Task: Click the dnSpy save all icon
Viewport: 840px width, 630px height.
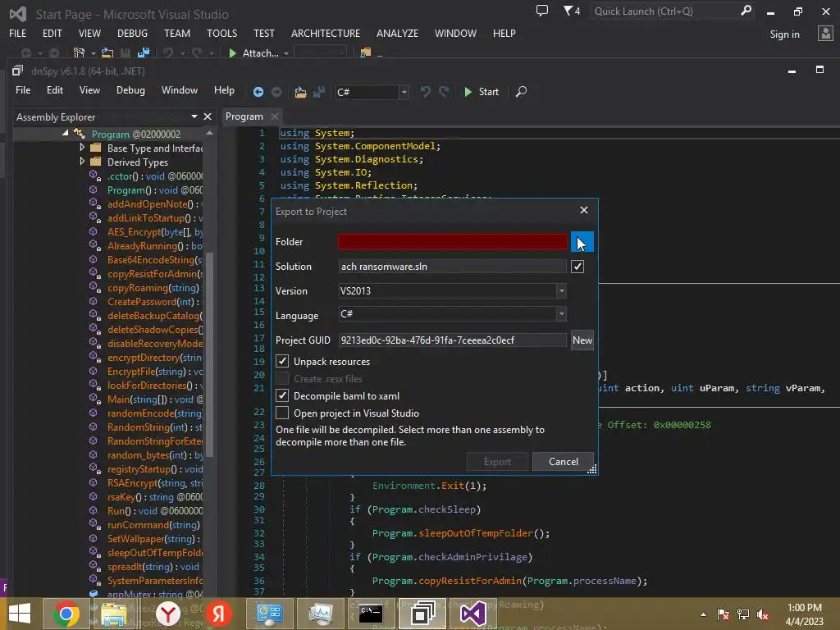Action: point(319,92)
